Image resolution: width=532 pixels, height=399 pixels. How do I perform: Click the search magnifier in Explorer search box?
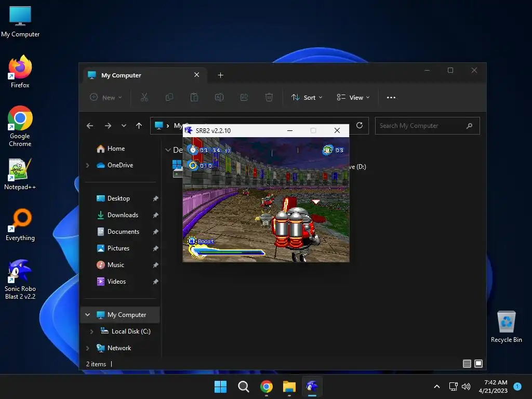coord(469,126)
